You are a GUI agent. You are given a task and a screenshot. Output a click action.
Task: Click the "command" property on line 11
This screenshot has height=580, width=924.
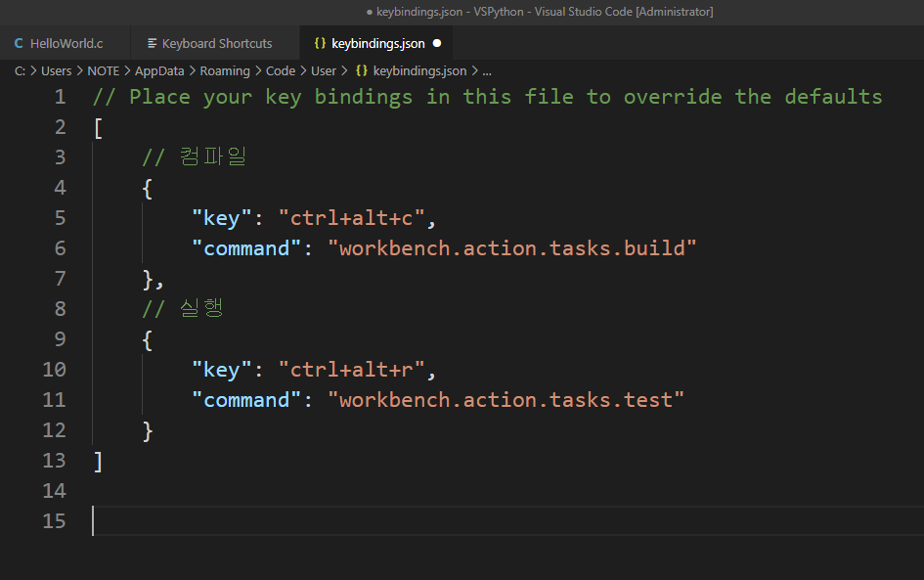(246, 400)
